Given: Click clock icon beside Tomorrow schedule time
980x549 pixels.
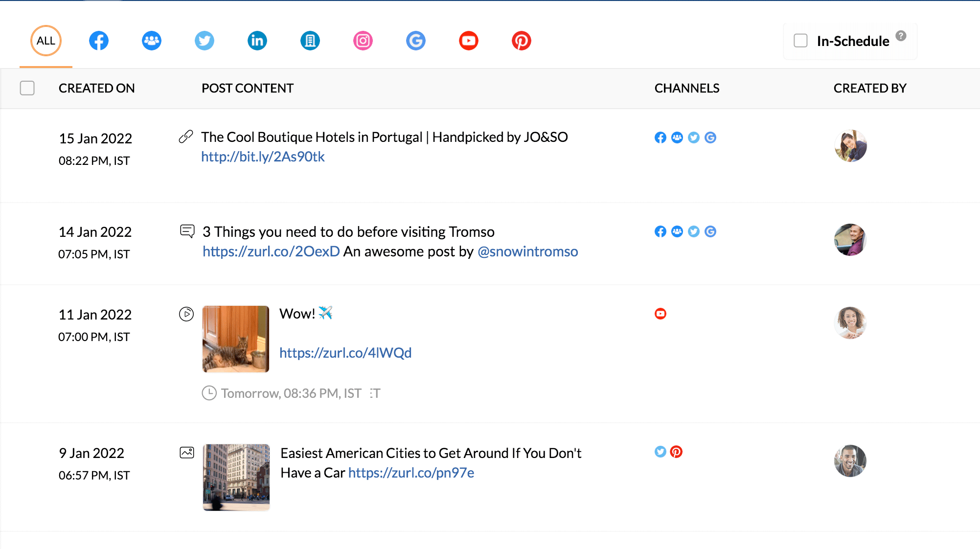Looking at the screenshot, I should 209,393.
